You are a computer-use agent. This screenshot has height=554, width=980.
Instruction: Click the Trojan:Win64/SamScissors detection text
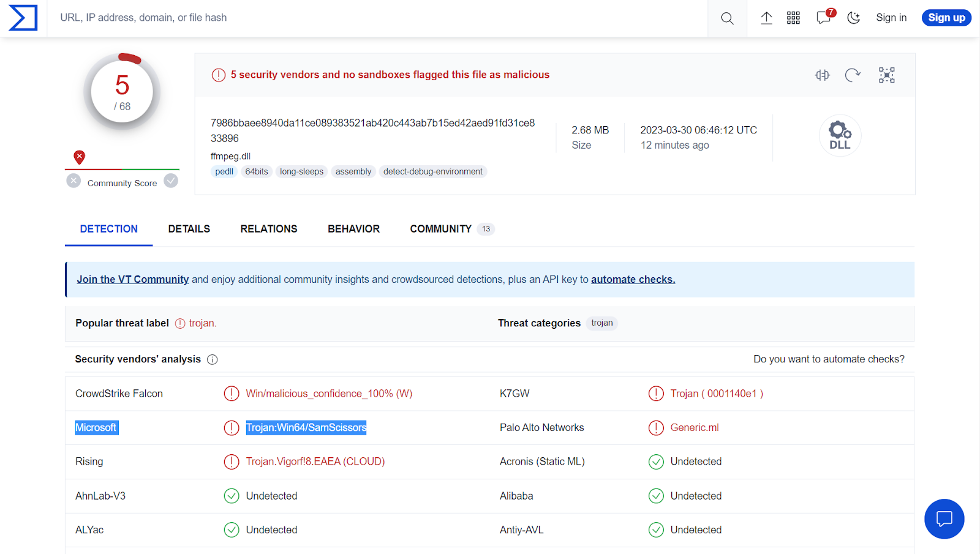[x=306, y=428]
